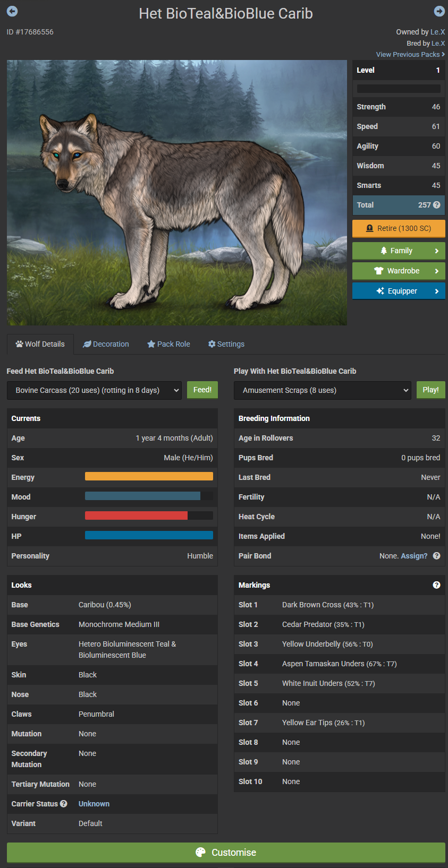
Task: Switch to the Wolf Details tab
Action: click(x=40, y=344)
